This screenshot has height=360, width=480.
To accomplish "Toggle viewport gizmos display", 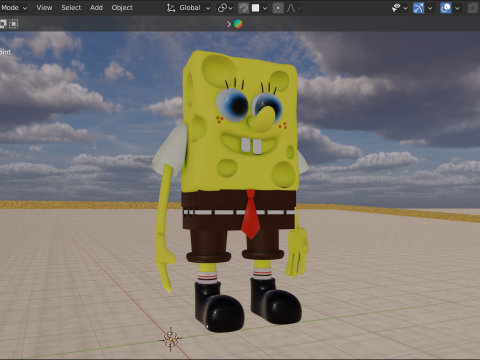I will 418,8.
